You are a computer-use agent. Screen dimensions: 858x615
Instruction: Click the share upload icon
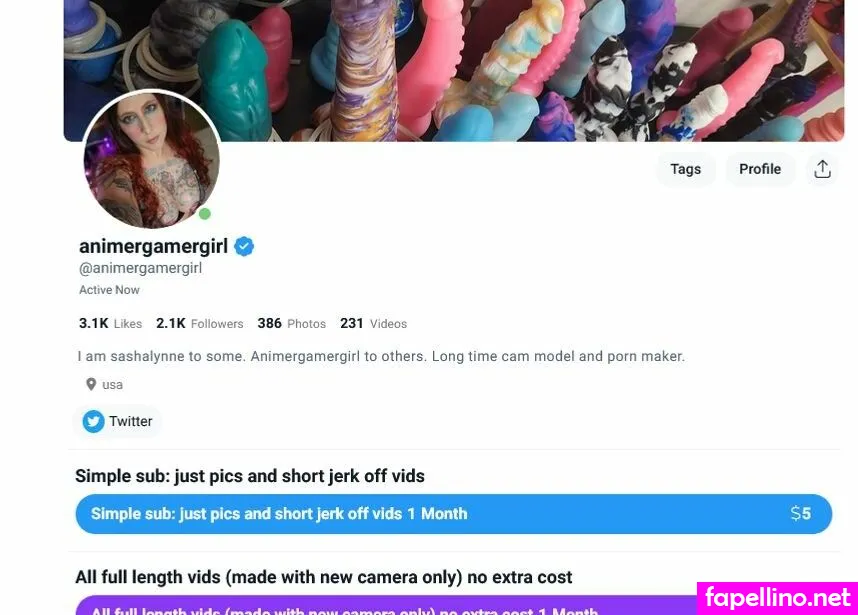coord(822,169)
